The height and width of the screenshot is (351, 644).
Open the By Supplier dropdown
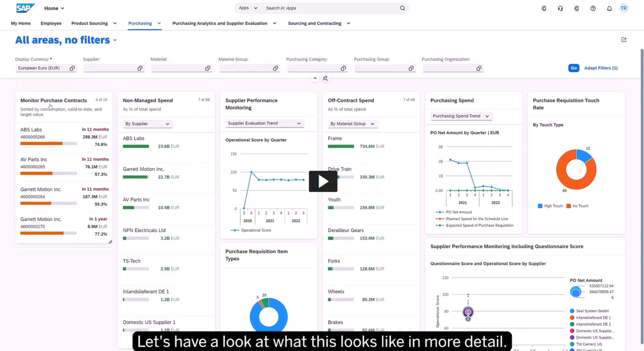(x=147, y=124)
